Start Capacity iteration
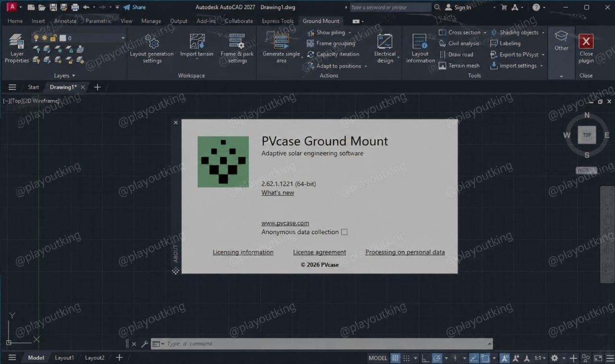Screen dimensions: 615x364 click(x=333, y=54)
